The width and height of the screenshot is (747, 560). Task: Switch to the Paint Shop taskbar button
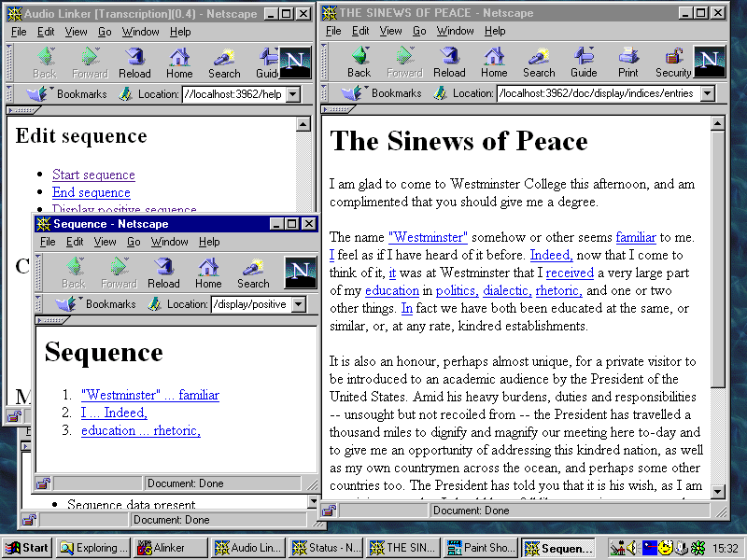coord(481,548)
